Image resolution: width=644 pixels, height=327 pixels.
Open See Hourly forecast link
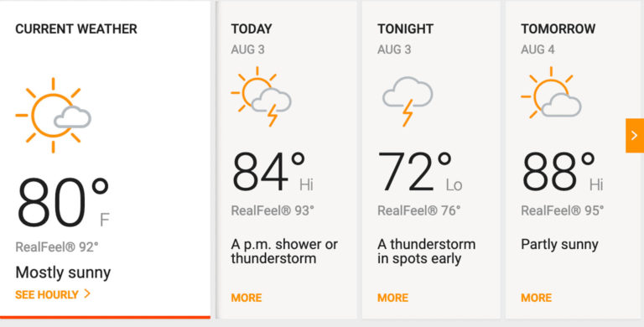point(47,294)
